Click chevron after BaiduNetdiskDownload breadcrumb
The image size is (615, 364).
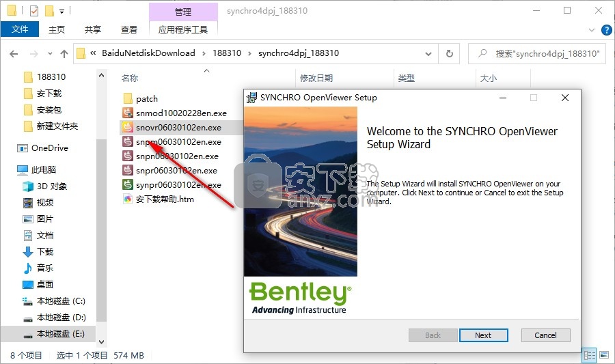[x=204, y=53]
